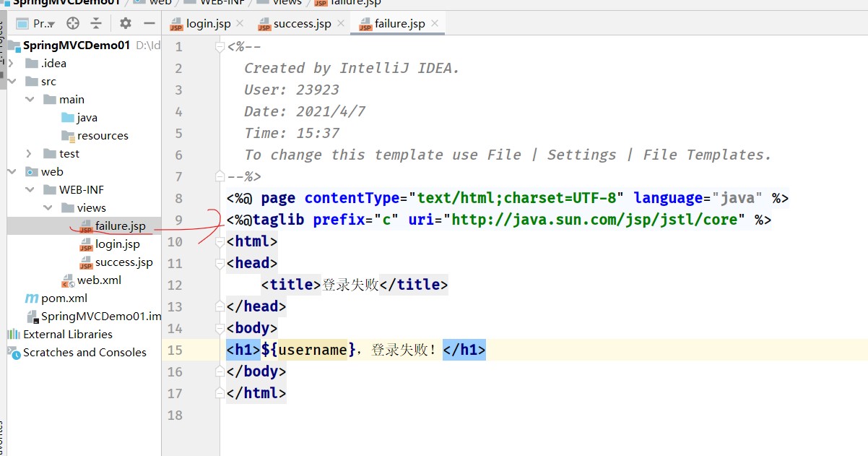Image resolution: width=868 pixels, height=456 pixels.
Task: Click the web module folder icon
Action: click(x=31, y=171)
